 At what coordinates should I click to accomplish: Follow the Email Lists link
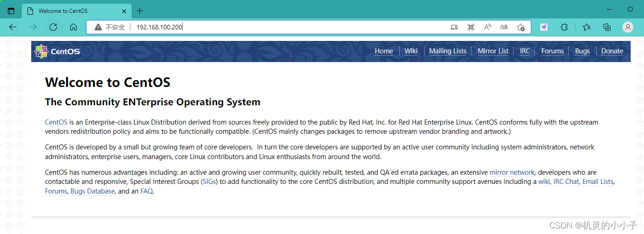tap(598, 182)
